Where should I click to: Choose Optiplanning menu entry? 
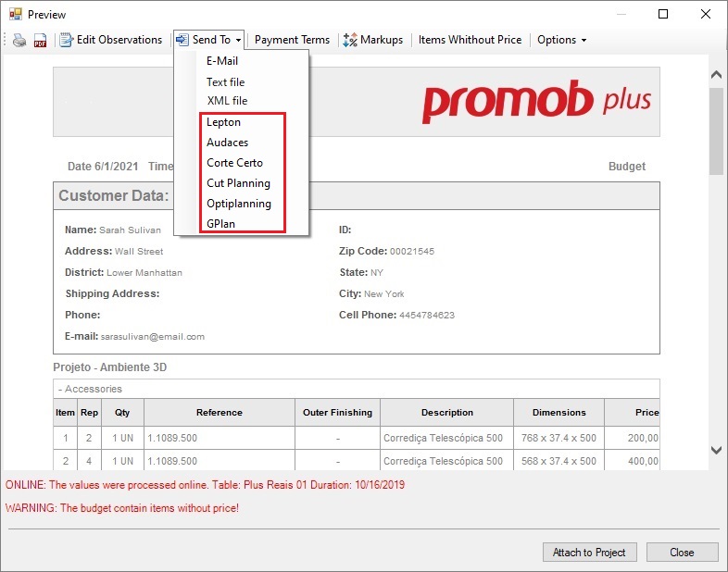pyautogui.click(x=239, y=204)
